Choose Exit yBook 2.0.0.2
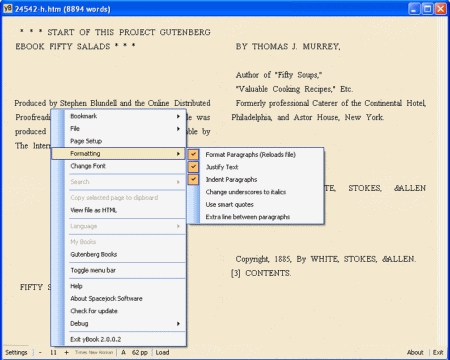450x360 pixels. [118, 339]
